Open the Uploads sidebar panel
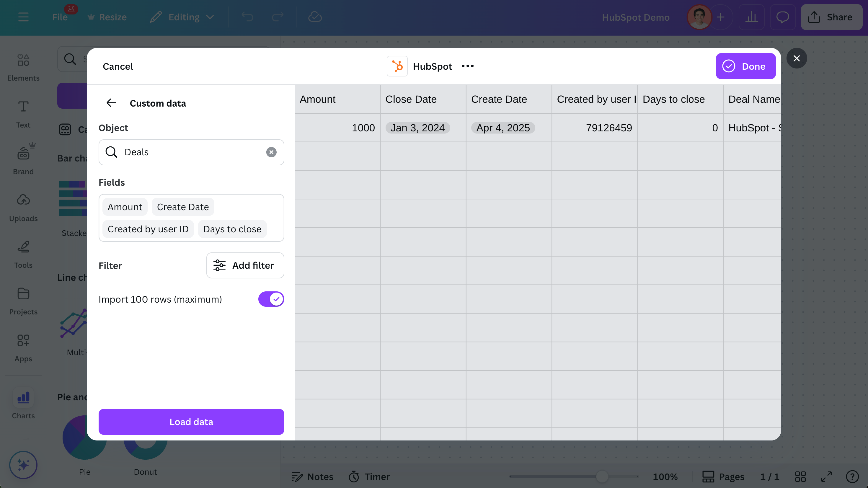868x488 pixels. (x=23, y=208)
